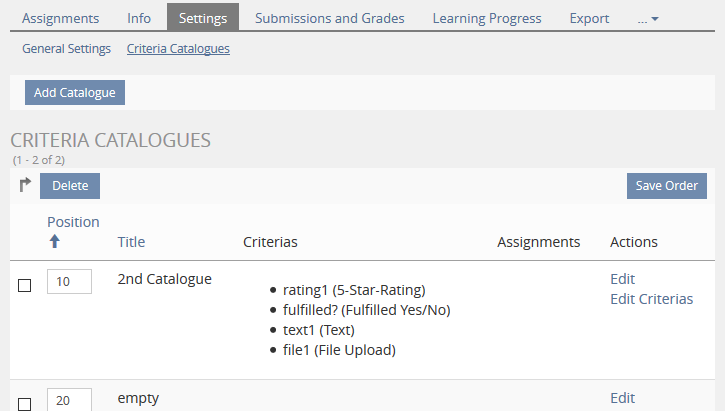Image resolution: width=725 pixels, height=411 pixels.
Task: Open Edit Criterias for 2nd Catalogue
Action: click(651, 299)
